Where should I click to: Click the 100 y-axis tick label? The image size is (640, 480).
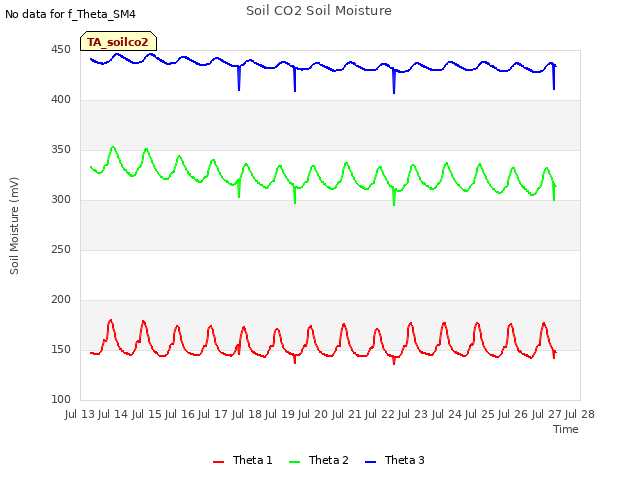61,400
